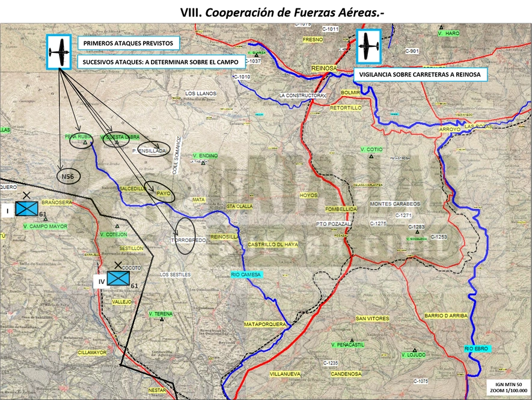Image resolution: width=532 pixels, height=400 pixels.
Task: Click the Rio Ebro cyan label
Action: (x=476, y=349)
